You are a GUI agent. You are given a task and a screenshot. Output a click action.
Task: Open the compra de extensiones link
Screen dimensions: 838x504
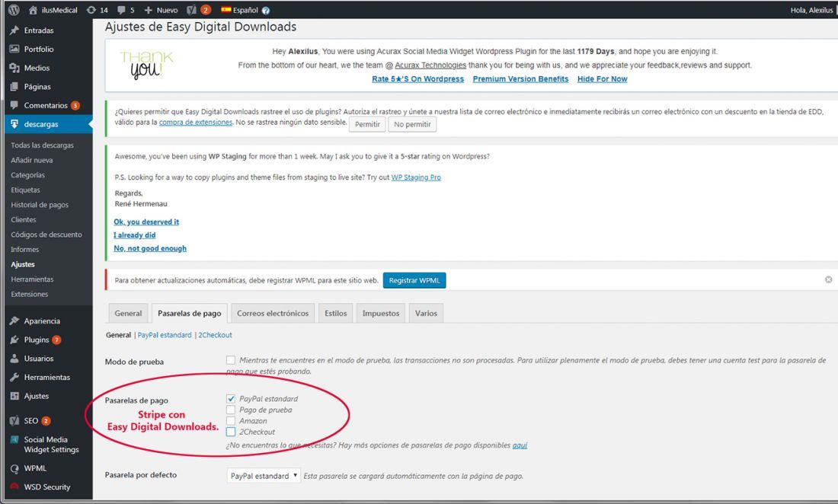(x=196, y=123)
